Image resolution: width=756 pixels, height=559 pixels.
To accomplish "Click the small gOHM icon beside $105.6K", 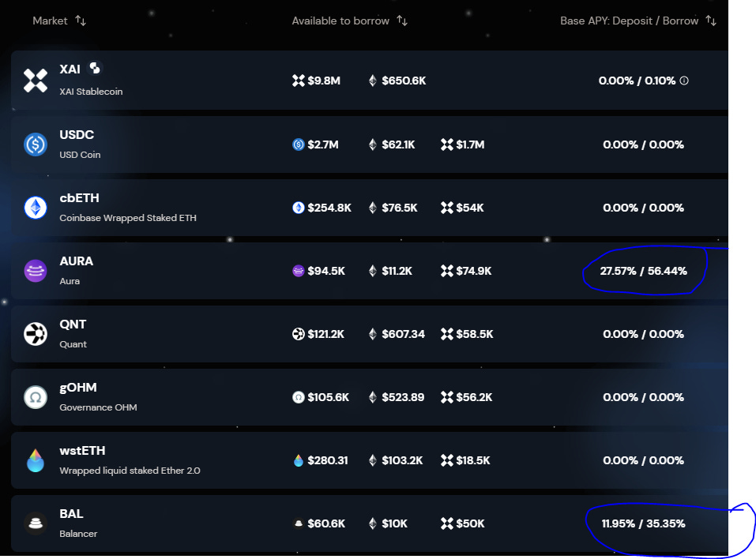I will pyautogui.click(x=299, y=397).
